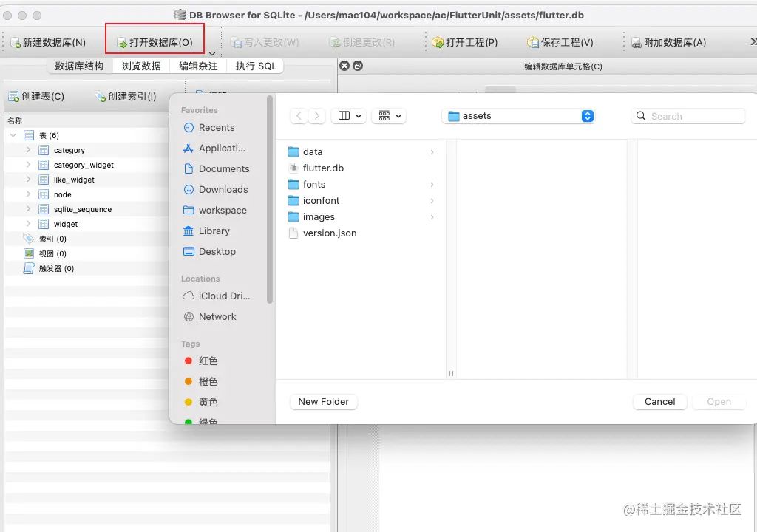Click the New Folder button

click(x=323, y=401)
